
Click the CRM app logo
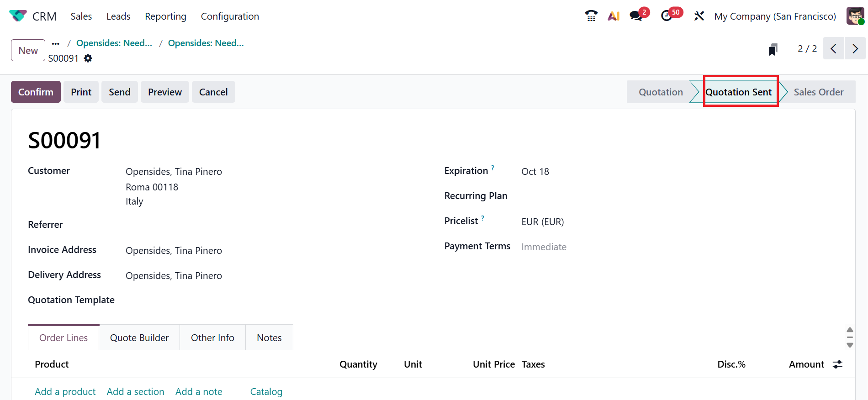[x=18, y=16]
